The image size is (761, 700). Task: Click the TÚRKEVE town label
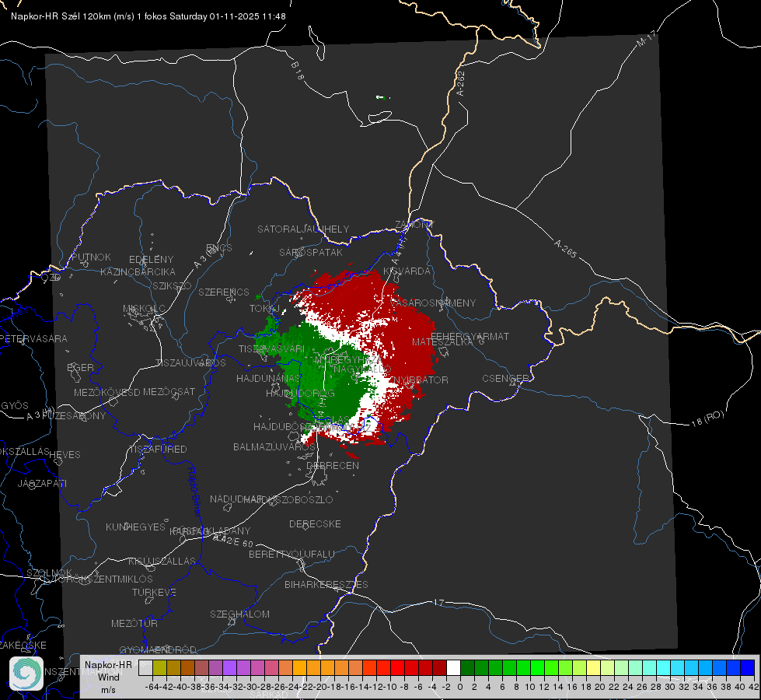click(155, 592)
